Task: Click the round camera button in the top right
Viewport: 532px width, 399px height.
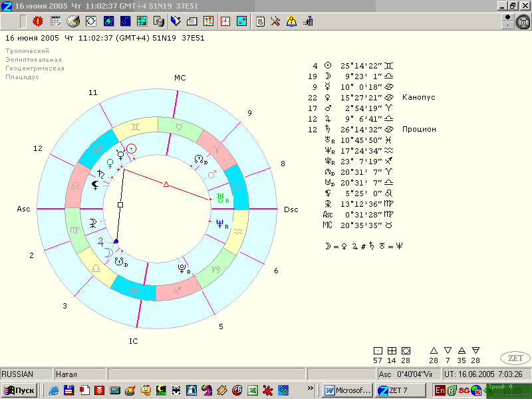Action: click(523, 23)
